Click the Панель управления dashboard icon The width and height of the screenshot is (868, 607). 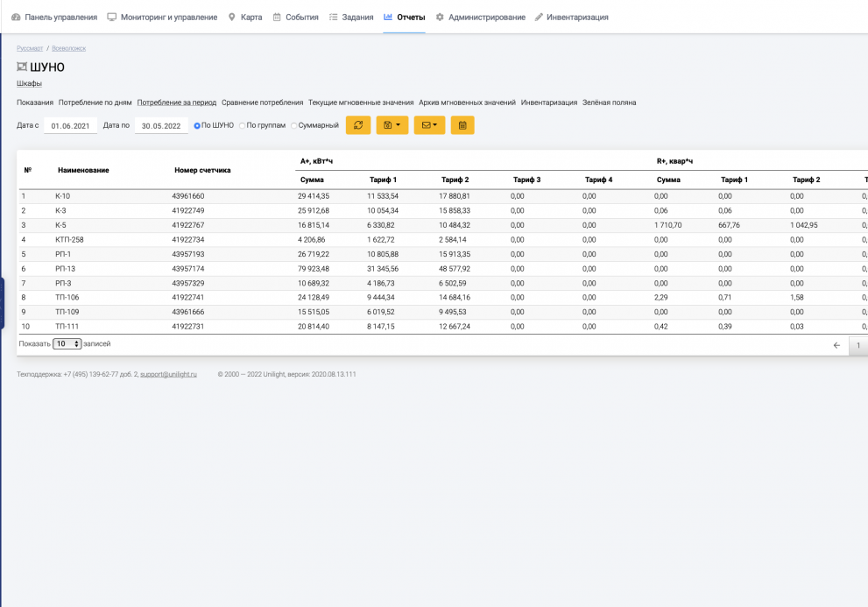pos(16,18)
